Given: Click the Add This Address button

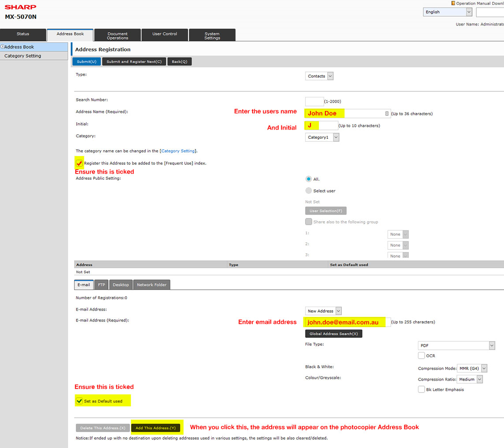Looking at the screenshot, I should click(x=156, y=428).
